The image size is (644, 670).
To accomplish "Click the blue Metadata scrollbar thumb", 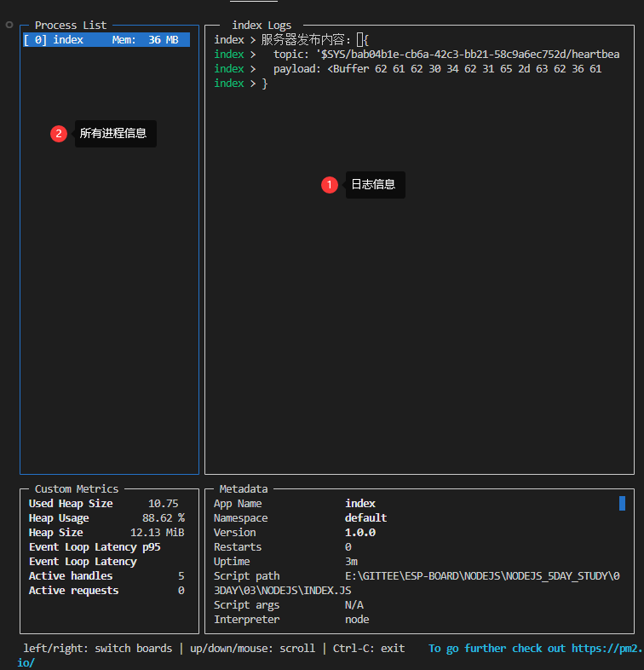I will point(622,504).
